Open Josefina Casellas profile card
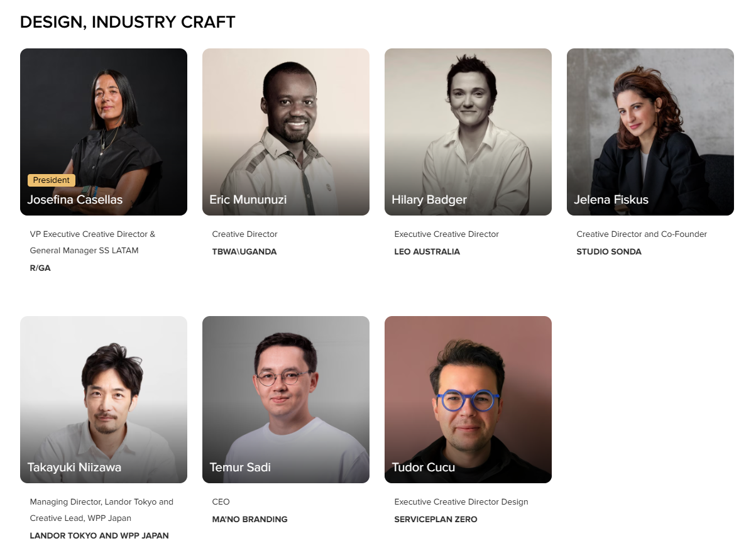The height and width of the screenshot is (558, 756). coord(104,132)
